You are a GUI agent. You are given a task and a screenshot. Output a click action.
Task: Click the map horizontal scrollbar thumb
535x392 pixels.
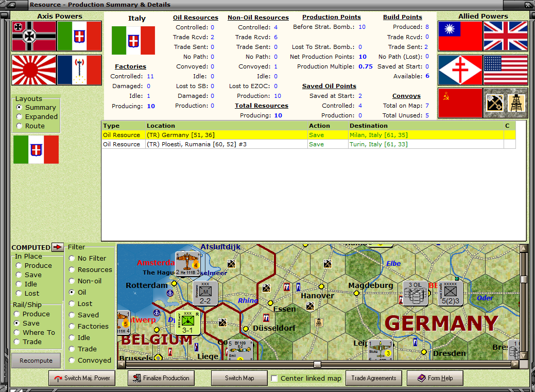[317, 364]
